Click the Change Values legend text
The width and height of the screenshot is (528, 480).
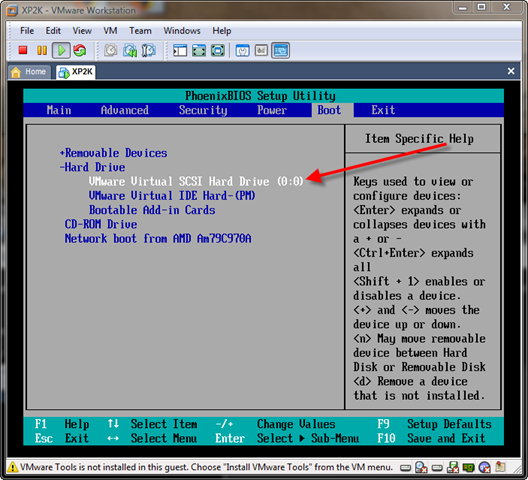pyautogui.click(x=296, y=424)
